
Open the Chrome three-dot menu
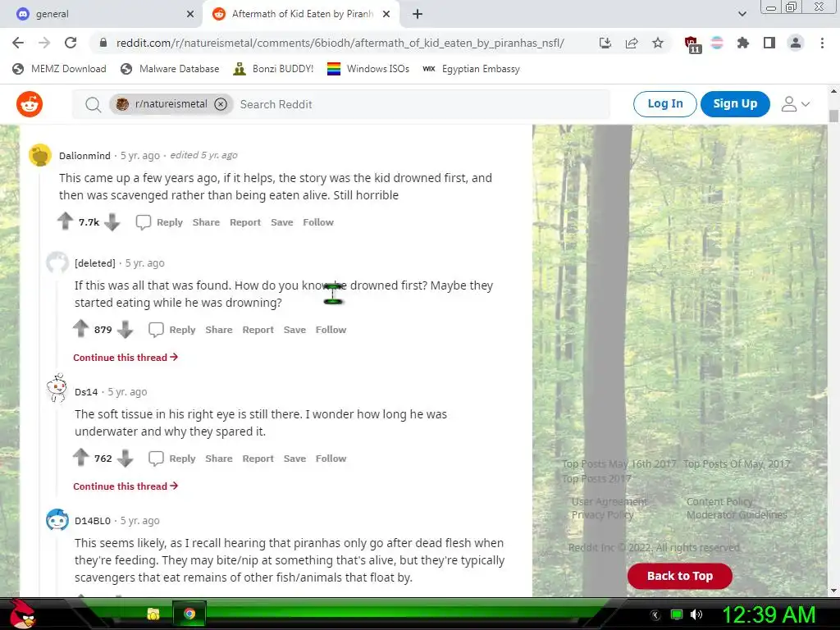pos(822,43)
